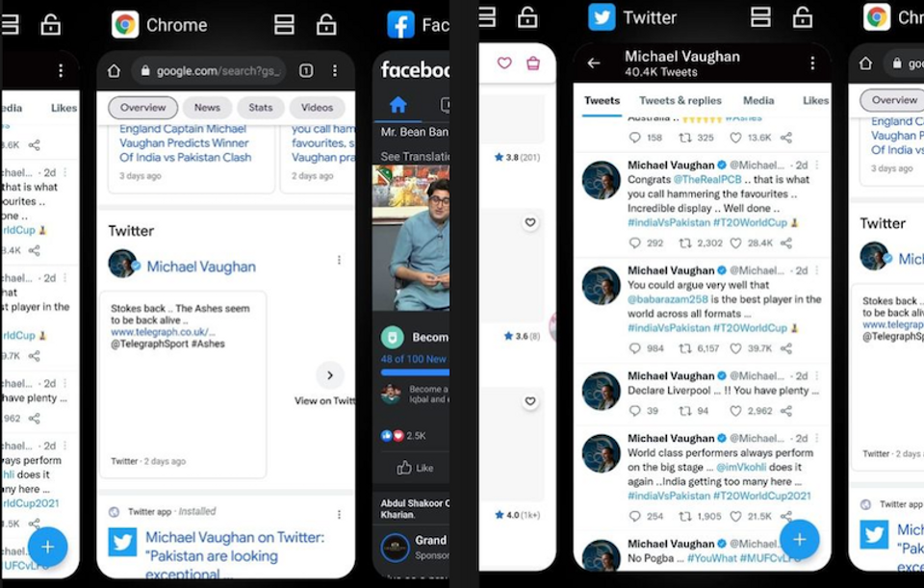Open Michael Vaughan link beside the full Twitter heading
924x588 pixels.
pos(201,267)
